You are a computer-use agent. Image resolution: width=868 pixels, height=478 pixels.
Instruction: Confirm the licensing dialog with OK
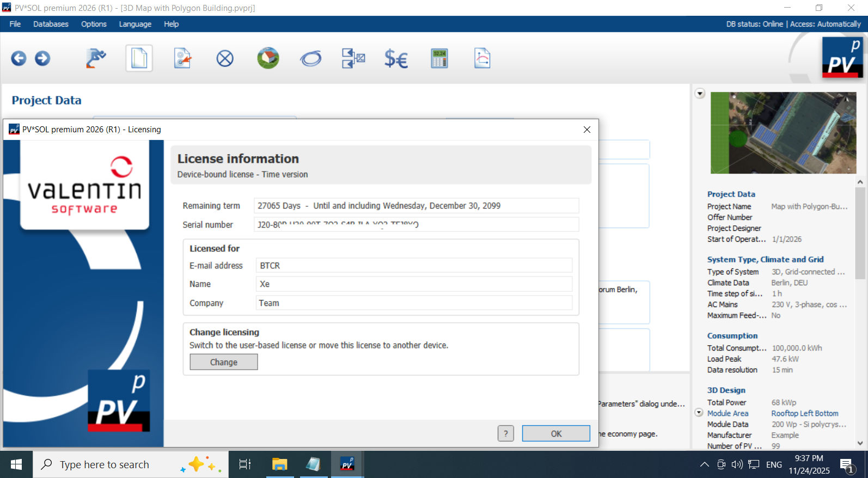555,433
